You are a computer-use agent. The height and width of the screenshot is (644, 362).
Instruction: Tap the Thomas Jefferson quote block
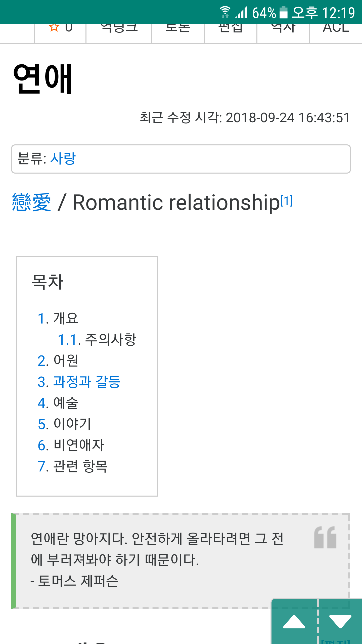click(180, 561)
